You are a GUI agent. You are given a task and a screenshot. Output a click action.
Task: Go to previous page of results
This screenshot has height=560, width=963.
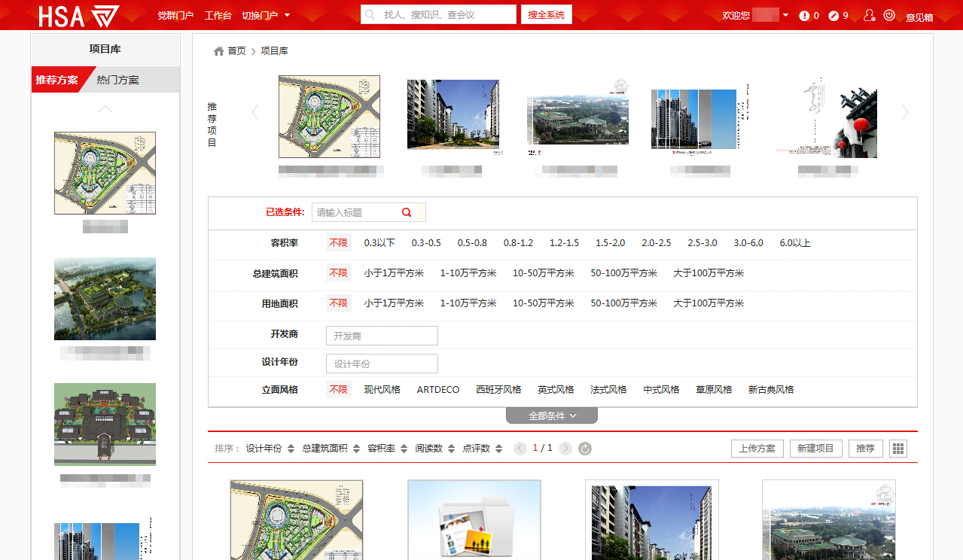[x=520, y=449]
